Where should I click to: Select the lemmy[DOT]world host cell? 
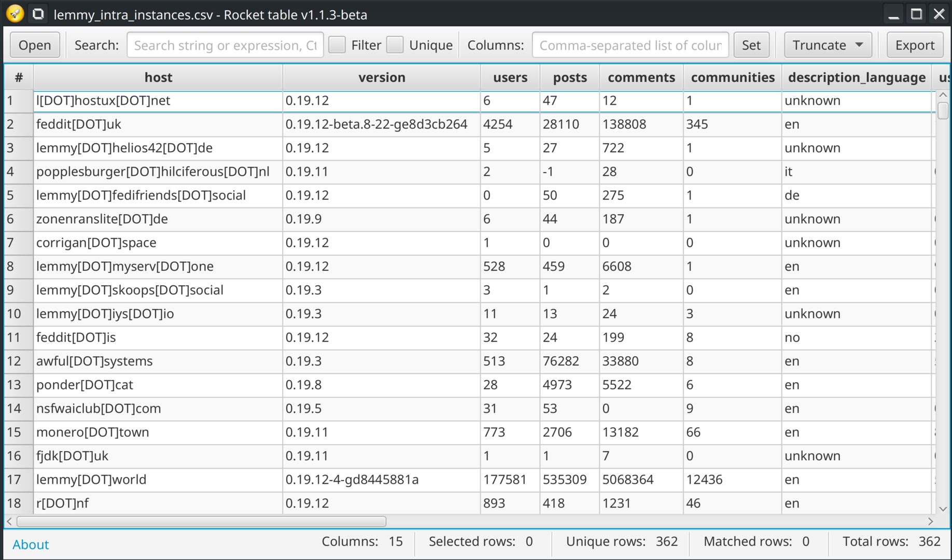tap(158, 480)
